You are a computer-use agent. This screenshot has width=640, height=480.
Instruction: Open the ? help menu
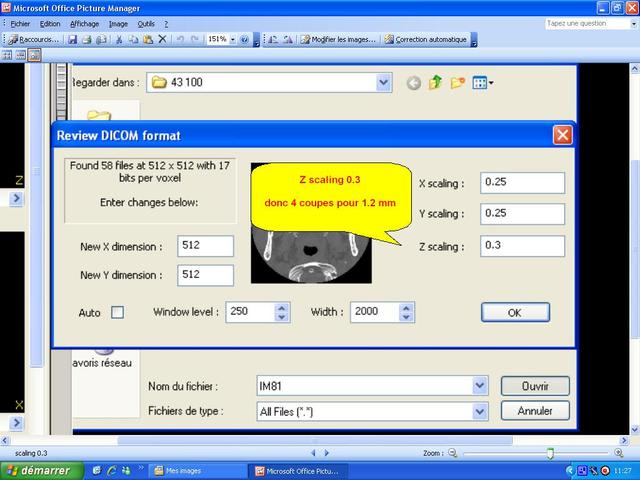click(x=166, y=24)
